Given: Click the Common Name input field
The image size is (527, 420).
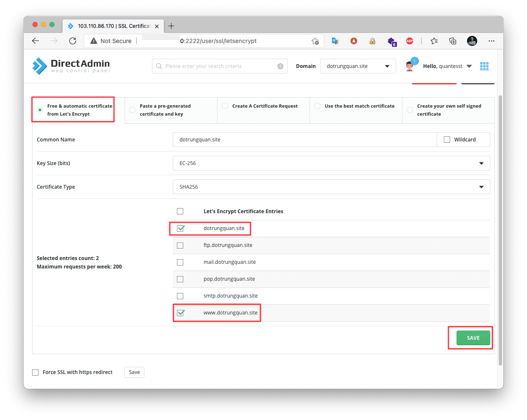Looking at the screenshot, I should [x=296, y=139].
